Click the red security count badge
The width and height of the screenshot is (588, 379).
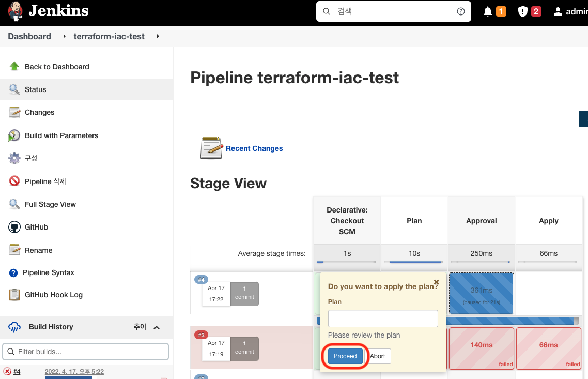click(x=536, y=11)
